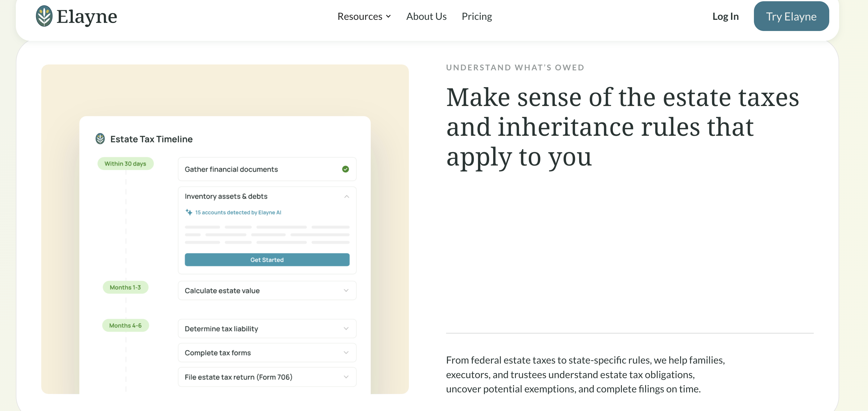Select Try Elayne
The height and width of the screenshot is (411, 868).
[x=791, y=16]
